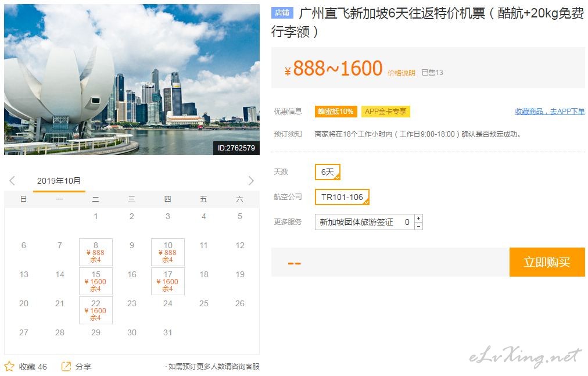Open 收藏商品，去APP下单 link
588x376 pixels.
pyautogui.click(x=550, y=112)
